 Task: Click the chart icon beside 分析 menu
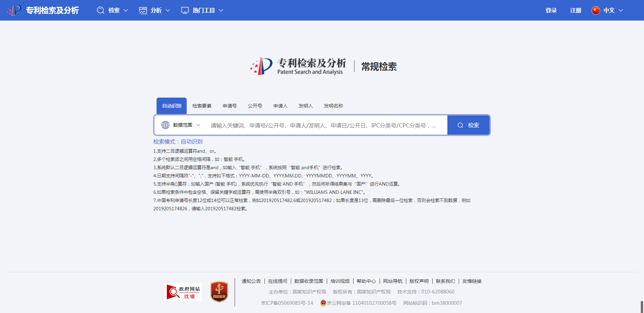point(143,10)
